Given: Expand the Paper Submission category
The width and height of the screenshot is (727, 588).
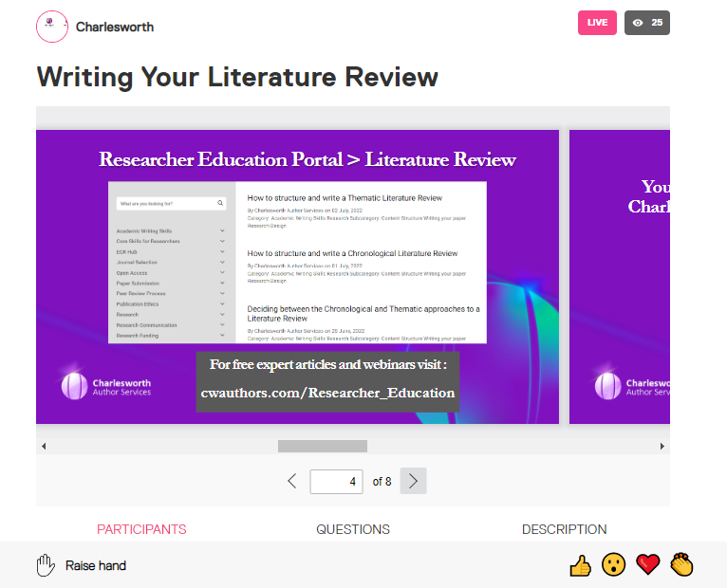Looking at the screenshot, I should (171, 284).
